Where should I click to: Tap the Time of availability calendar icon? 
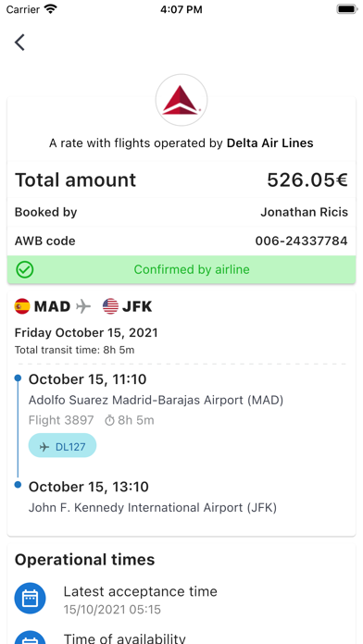tap(30, 637)
